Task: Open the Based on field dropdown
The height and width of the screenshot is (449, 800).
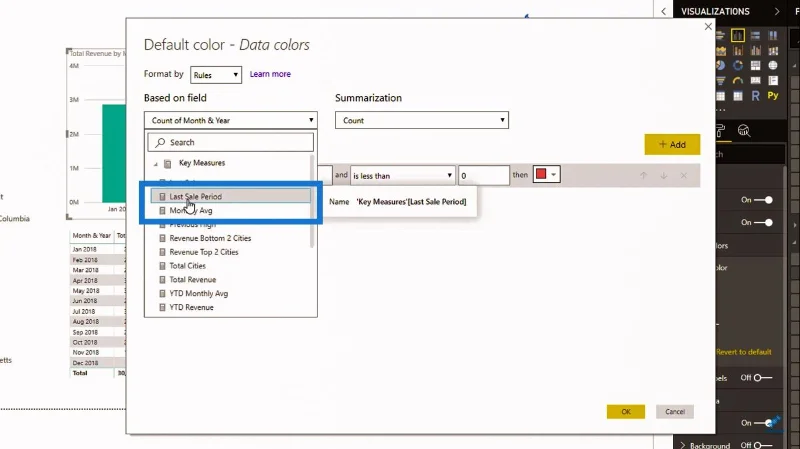Action: tap(231, 120)
